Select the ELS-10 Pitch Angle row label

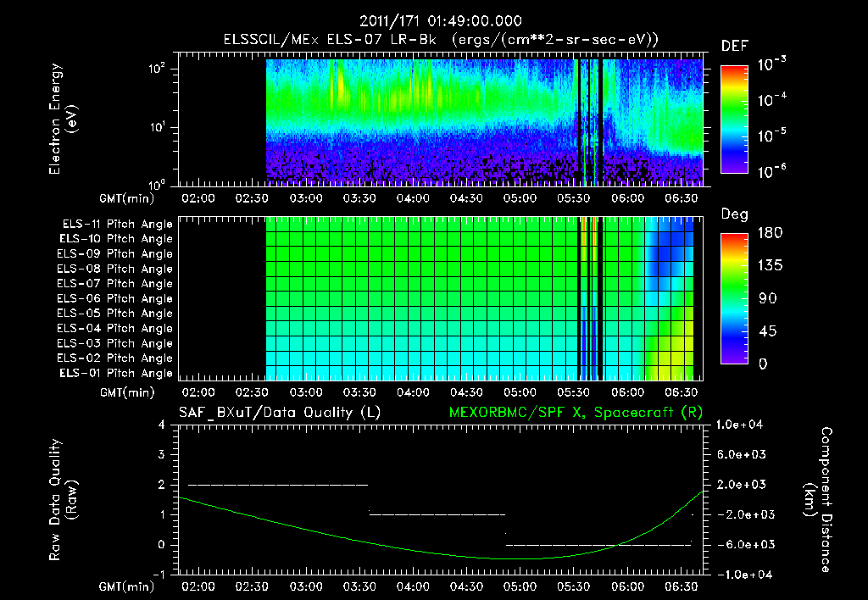tap(116, 239)
